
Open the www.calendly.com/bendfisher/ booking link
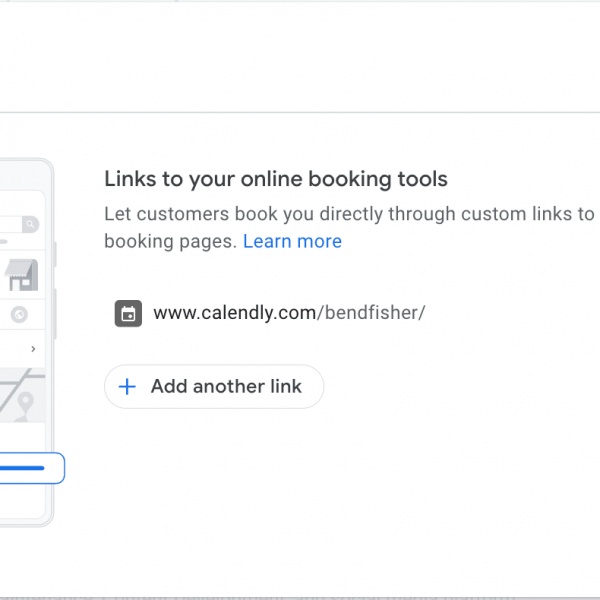tap(289, 313)
